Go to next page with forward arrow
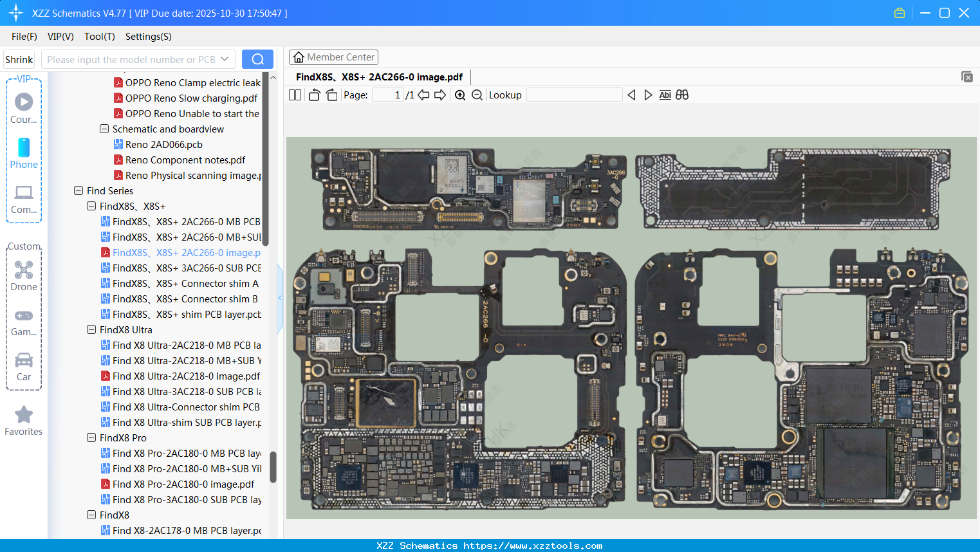The height and width of the screenshot is (552, 980). point(440,95)
